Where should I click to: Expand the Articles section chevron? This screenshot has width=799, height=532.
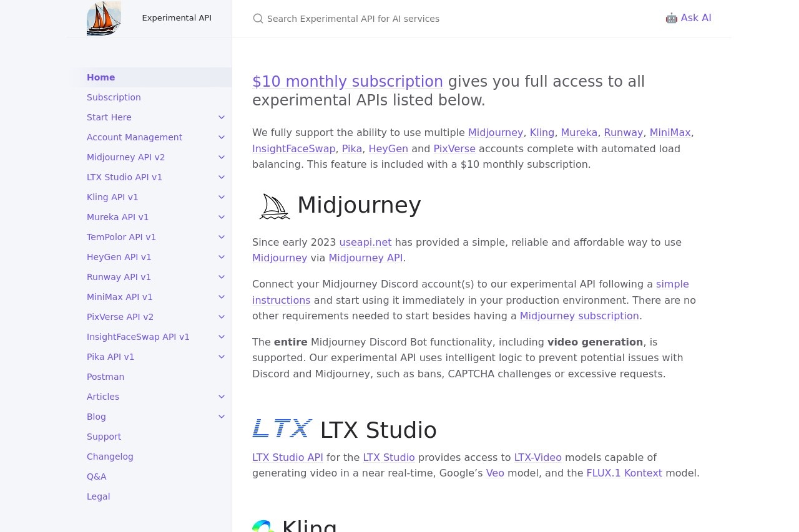[x=222, y=397]
